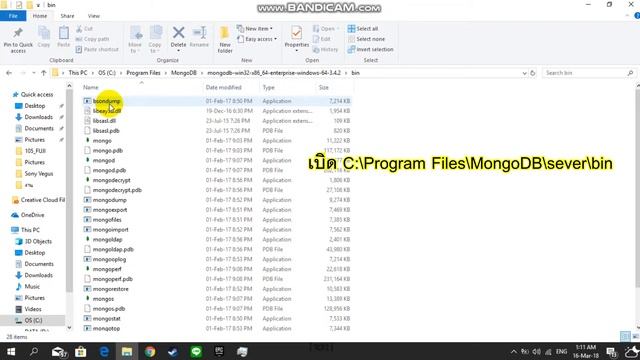Open the LINE app in taskbar

[196, 351]
